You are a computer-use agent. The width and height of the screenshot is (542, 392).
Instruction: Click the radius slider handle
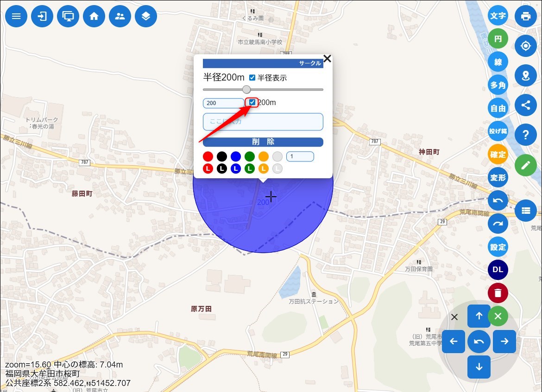tap(246, 89)
